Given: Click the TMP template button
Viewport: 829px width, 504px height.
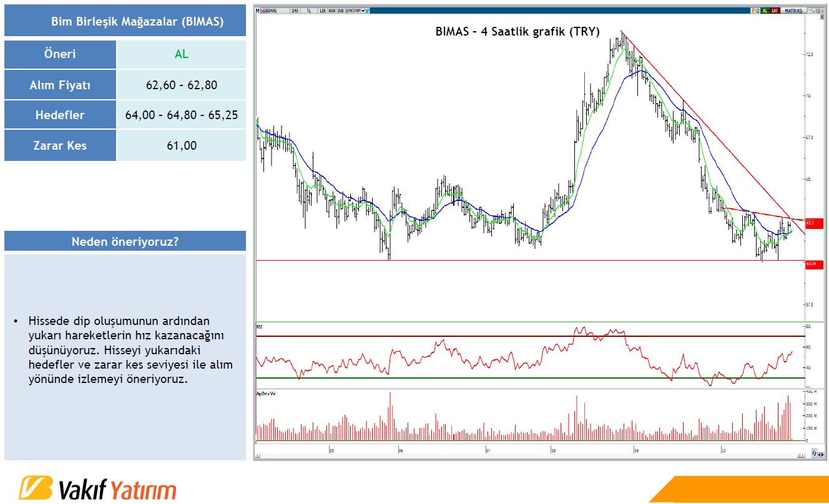Looking at the screenshot, I should [x=357, y=11].
